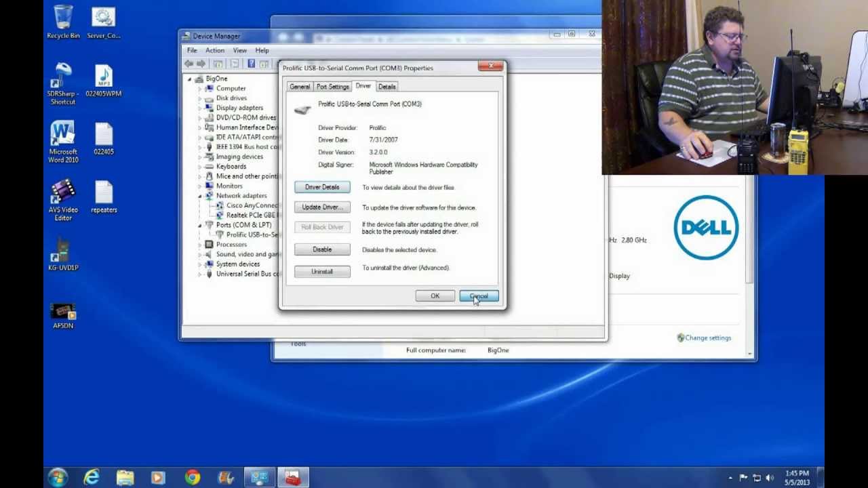This screenshot has height=488, width=868.
Task: Launch Windows Media Player from taskbar
Action: coord(158,478)
